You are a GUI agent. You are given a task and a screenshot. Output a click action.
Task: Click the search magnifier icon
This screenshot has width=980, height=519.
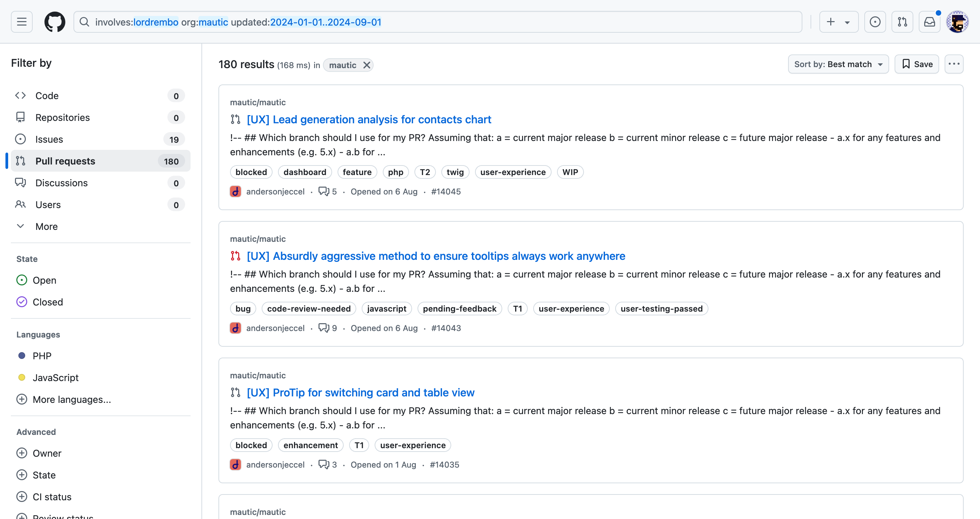click(84, 22)
